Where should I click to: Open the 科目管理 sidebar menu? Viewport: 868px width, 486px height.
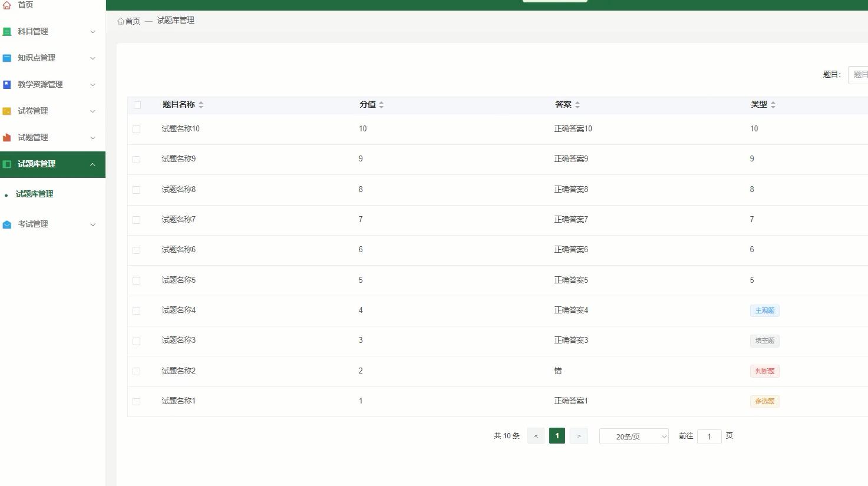tap(52, 32)
